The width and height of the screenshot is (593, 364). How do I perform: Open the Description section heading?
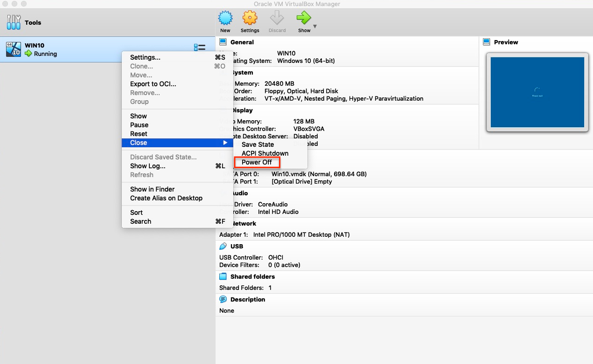pyautogui.click(x=248, y=299)
